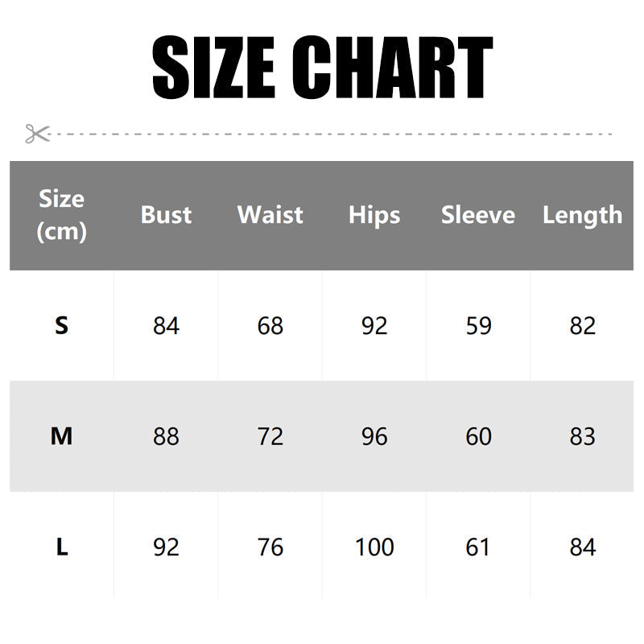Select the L size row label
Image resolution: width=644 pixels, height=644 pixels.
pyautogui.click(x=62, y=547)
